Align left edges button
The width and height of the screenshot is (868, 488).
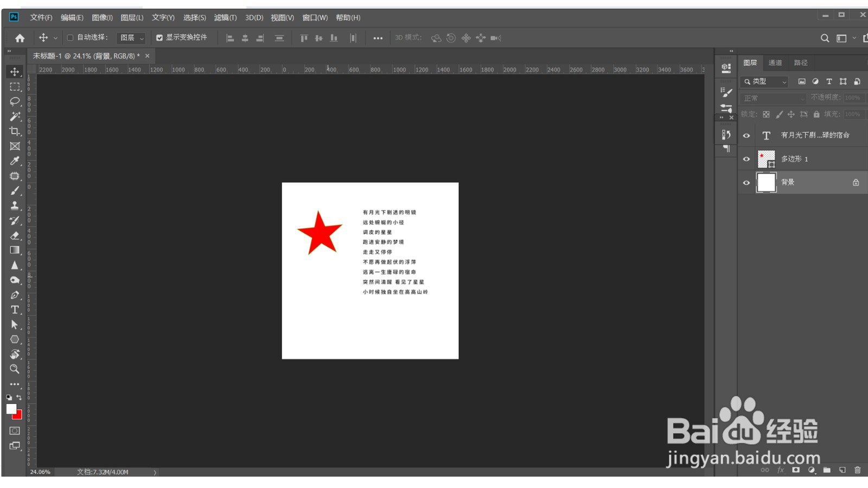[x=230, y=38]
